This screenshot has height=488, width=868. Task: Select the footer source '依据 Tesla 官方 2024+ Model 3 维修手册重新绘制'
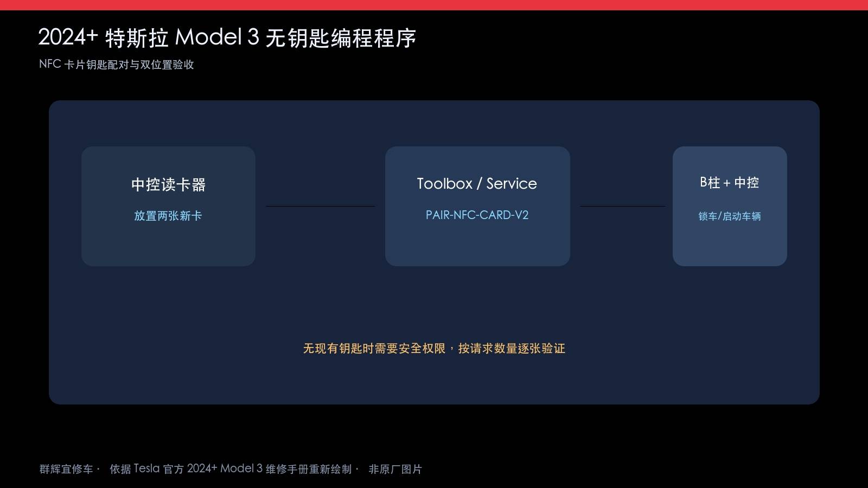[231, 469]
